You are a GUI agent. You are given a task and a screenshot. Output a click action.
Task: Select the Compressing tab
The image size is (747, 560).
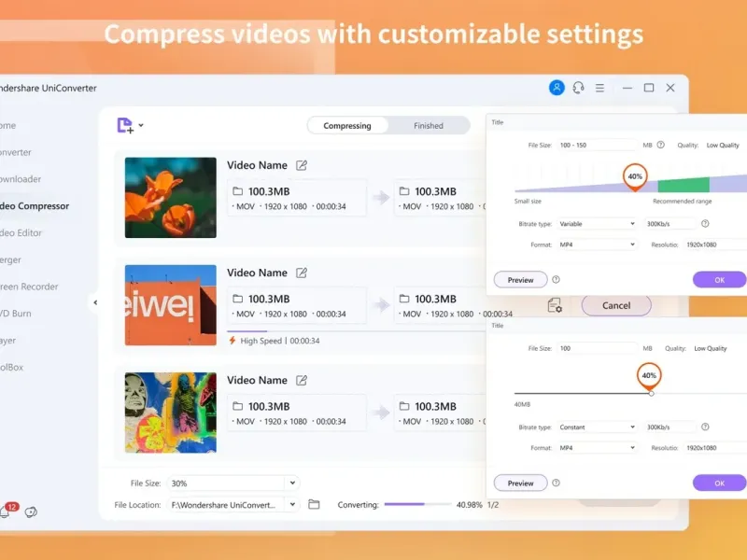coord(346,124)
